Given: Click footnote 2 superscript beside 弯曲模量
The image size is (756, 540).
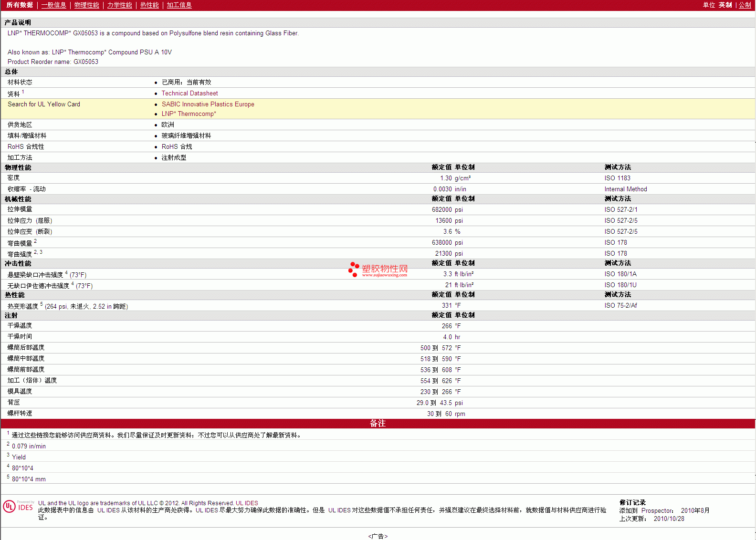Looking at the screenshot, I should point(35,241).
